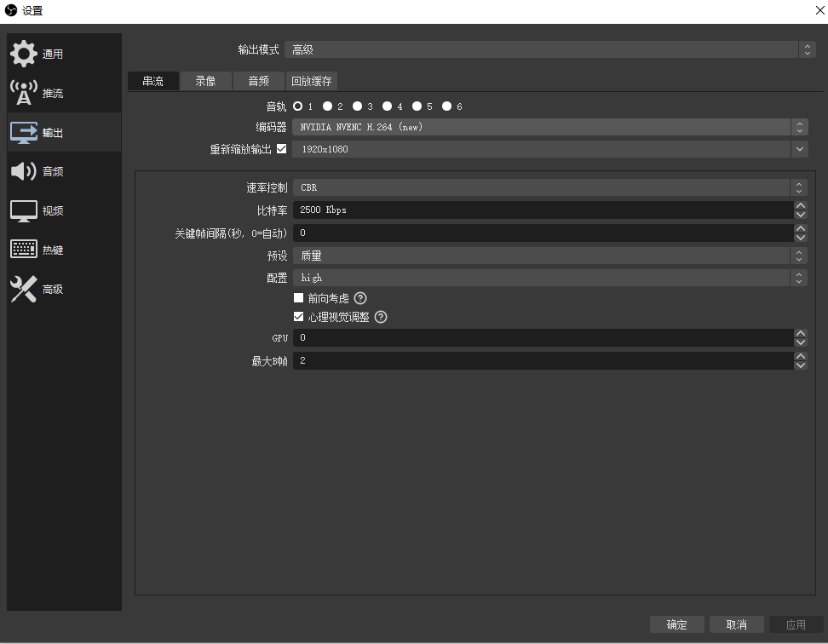
Task: Switch to the 音频 output tab
Action: point(259,81)
